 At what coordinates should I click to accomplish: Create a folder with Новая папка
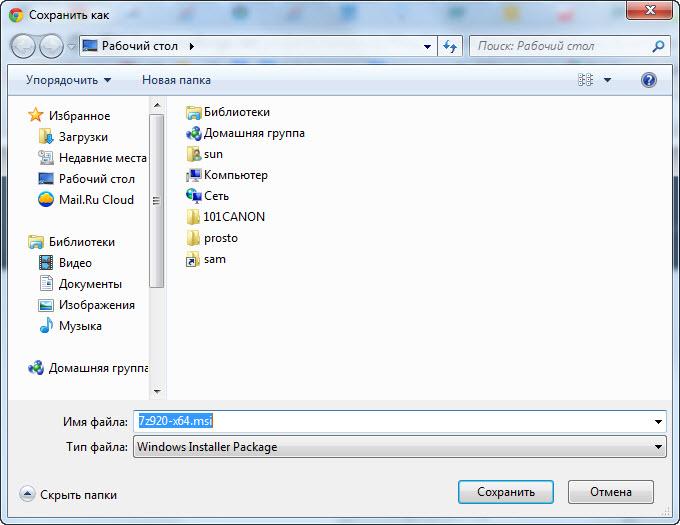click(x=176, y=80)
